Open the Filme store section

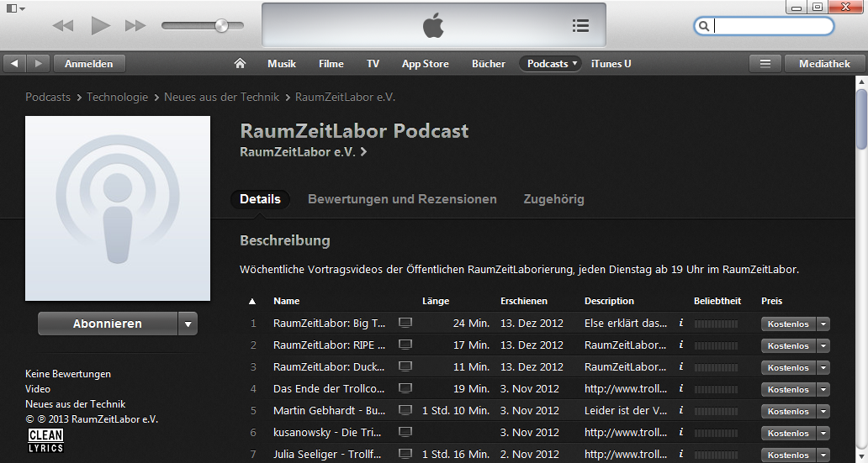[x=331, y=64]
